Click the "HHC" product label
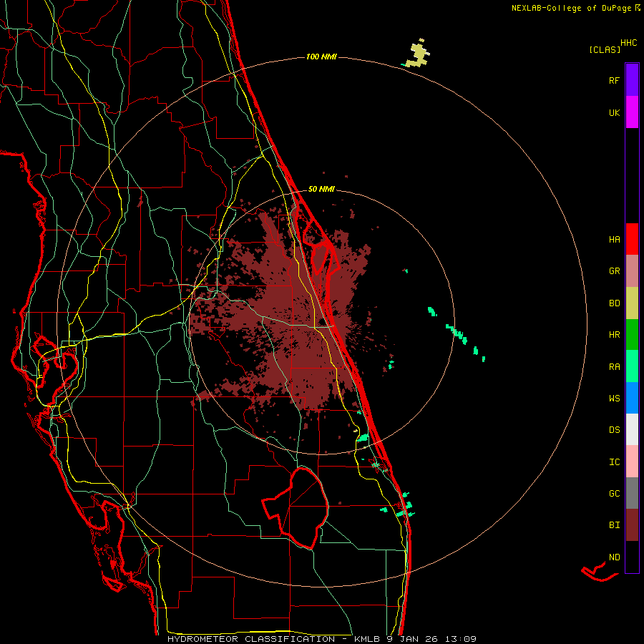Viewport: 644px width, 644px height. point(629,43)
